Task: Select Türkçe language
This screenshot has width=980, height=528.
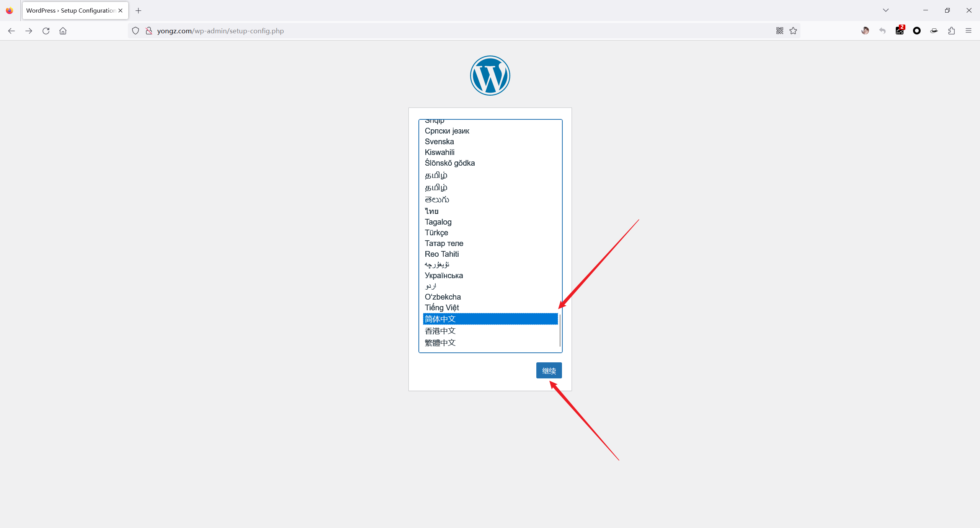Action: pyautogui.click(x=490, y=233)
